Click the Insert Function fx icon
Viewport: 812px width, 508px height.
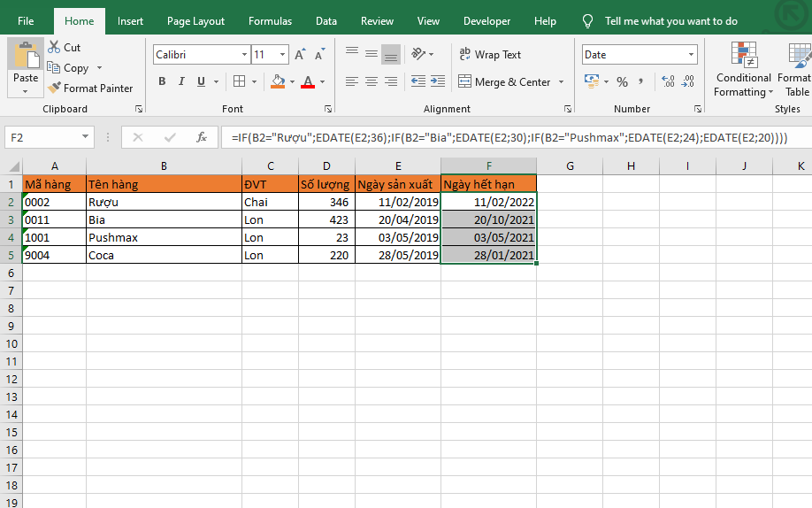(x=202, y=137)
